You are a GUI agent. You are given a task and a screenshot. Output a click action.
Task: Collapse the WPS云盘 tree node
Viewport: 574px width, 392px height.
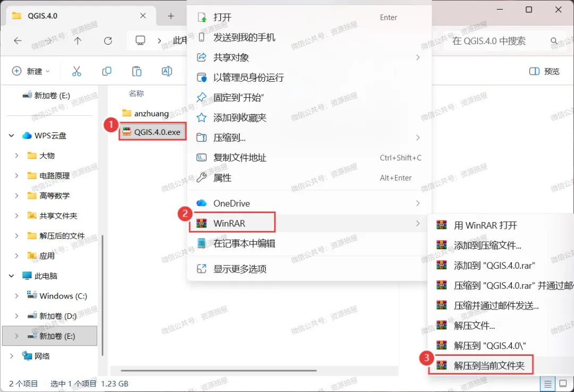(x=11, y=135)
